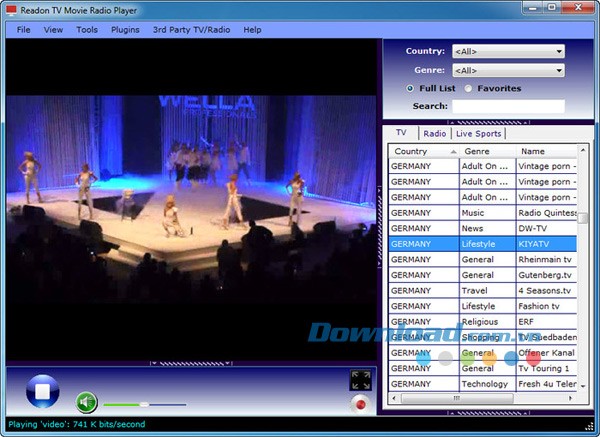The height and width of the screenshot is (437, 600).
Task: Click the horizontal scrollbar thumb in channel list
Action: tap(457, 398)
